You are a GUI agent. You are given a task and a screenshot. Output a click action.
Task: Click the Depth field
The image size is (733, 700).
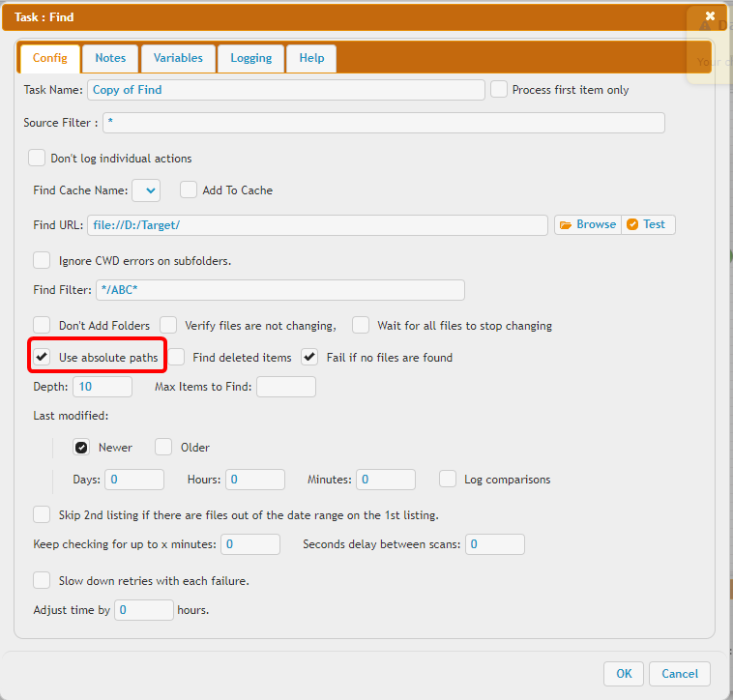(x=103, y=387)
